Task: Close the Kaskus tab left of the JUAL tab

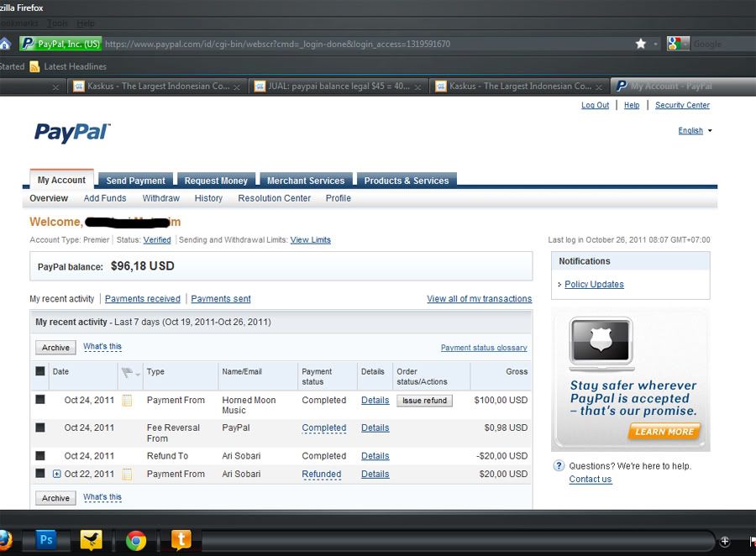Action: coord(237,87)
